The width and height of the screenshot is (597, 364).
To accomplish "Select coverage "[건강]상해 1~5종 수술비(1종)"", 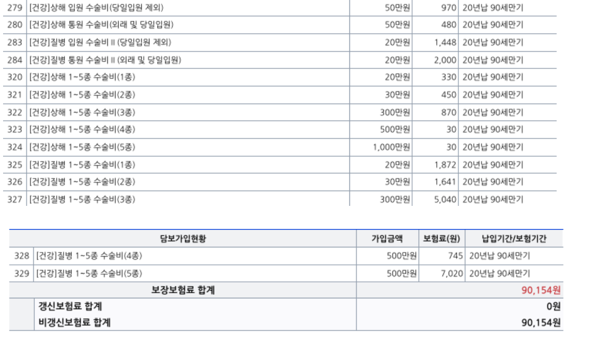I will [82, 77].
